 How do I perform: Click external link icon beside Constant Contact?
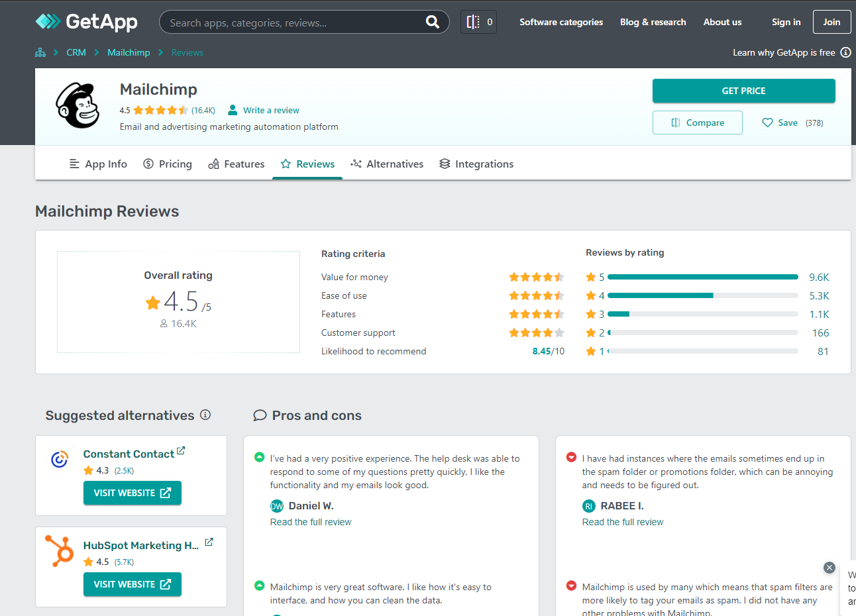[x=181, y=451]
